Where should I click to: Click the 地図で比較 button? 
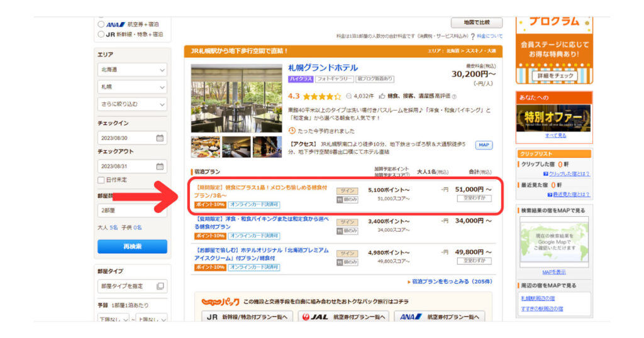coord(477,22)
